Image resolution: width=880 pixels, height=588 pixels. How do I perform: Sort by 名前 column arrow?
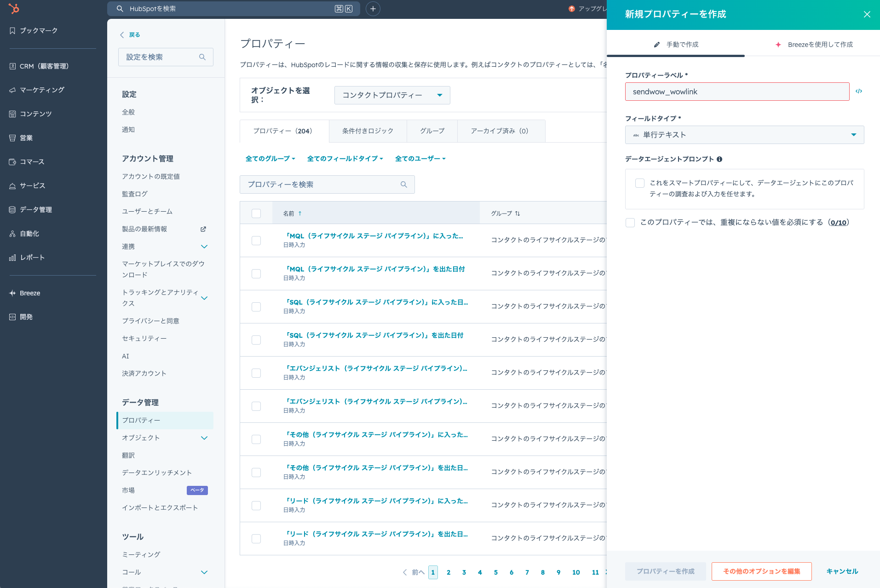pyautogui.click(x=300, y=213)
